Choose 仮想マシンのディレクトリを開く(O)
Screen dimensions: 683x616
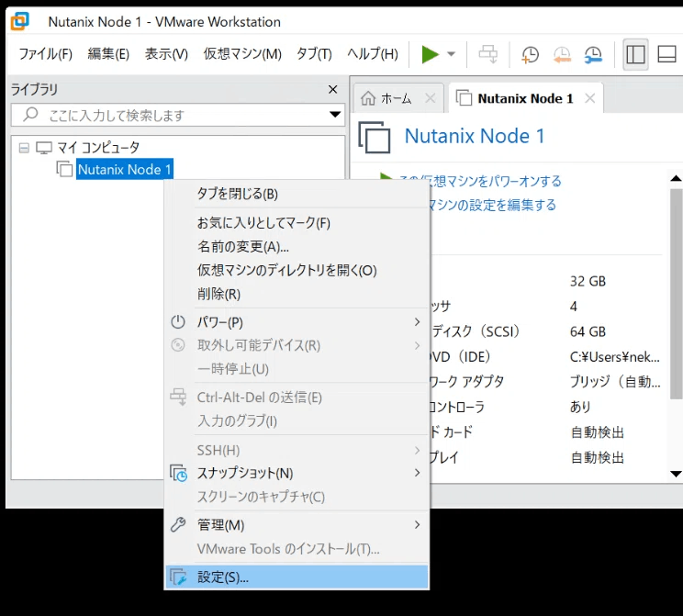point(297,270)
